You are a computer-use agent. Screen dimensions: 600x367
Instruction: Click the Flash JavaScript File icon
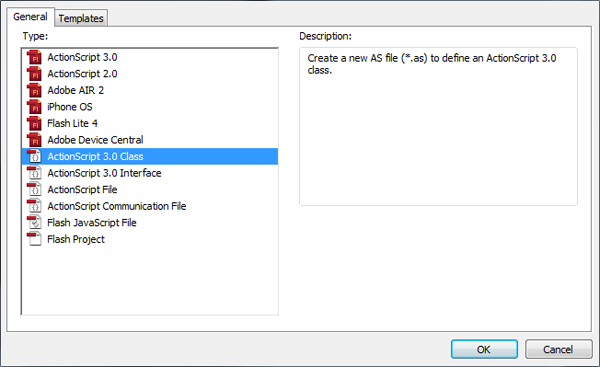[x=34, y=222]
